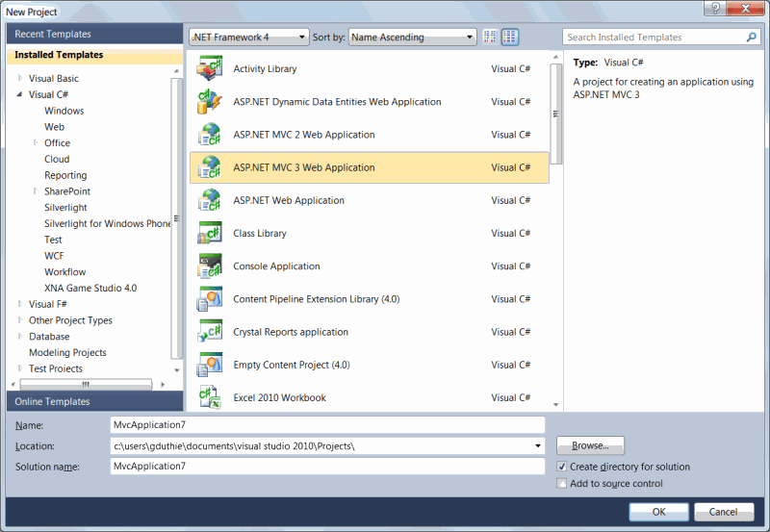Image resolution: width=770 pixels, height=532 pixels.
Task: Select the Activity Library template name
Action: click(x=265, y=68)
